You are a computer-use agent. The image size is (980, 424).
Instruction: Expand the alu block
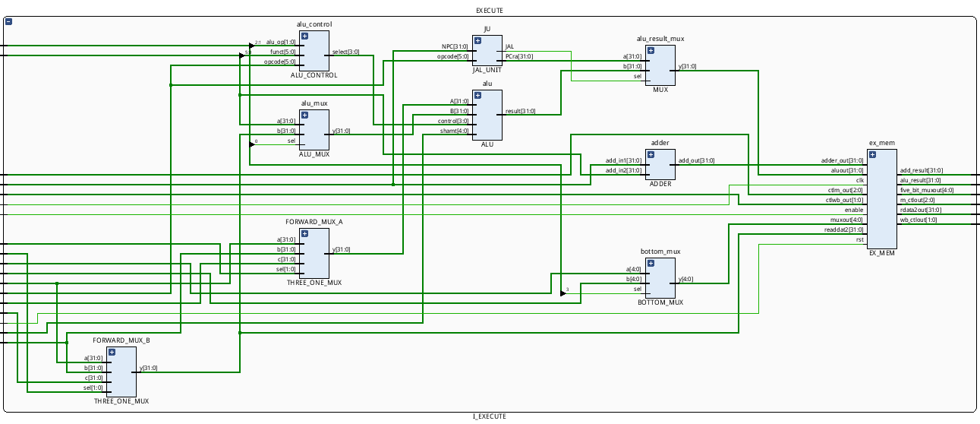[x=477, y=95]
